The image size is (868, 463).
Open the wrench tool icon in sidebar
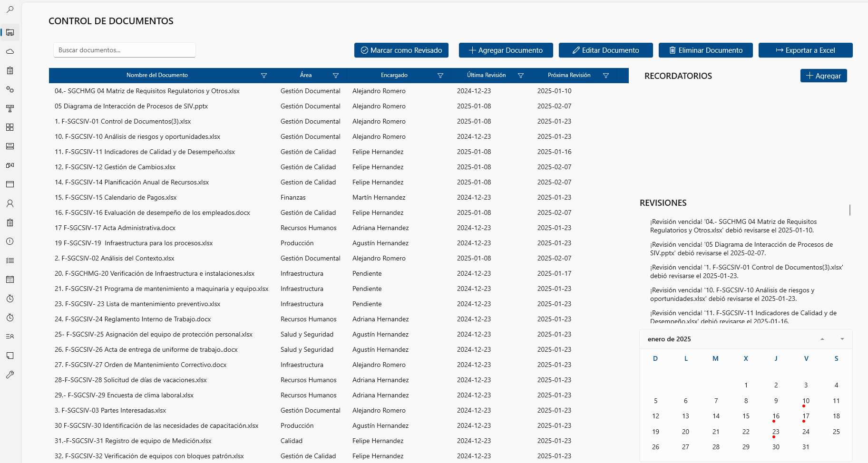click(x=10, y=375)
